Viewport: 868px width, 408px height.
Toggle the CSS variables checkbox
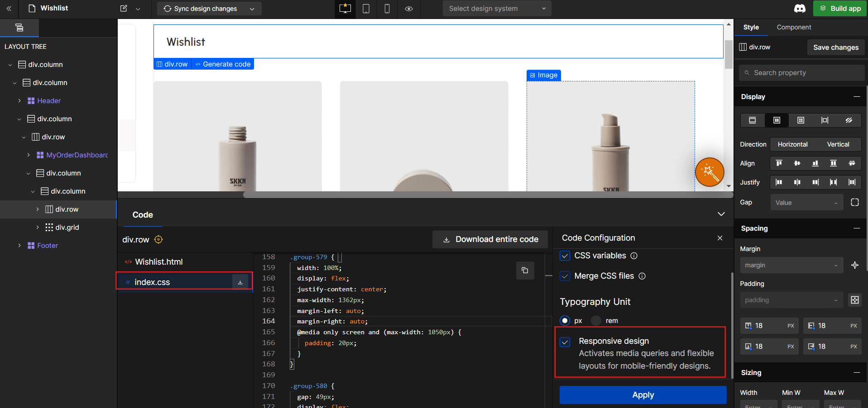point(565,256)
